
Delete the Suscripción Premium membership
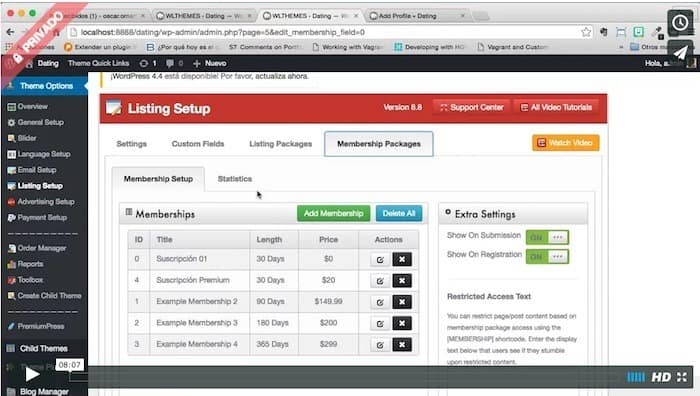[x=402, y=281]
